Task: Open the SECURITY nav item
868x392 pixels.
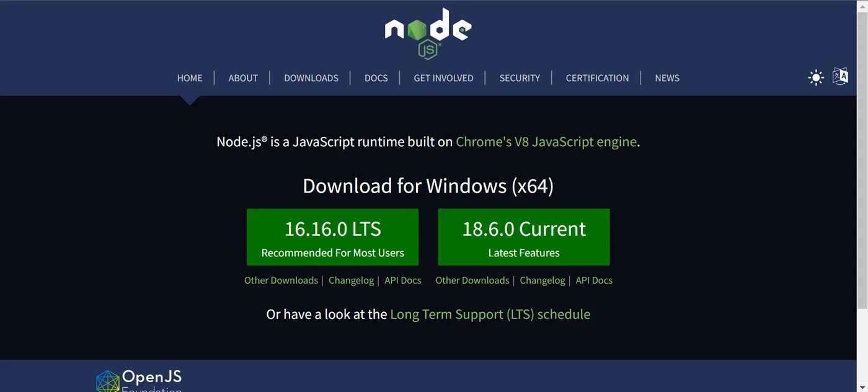Action: [520, 78]
